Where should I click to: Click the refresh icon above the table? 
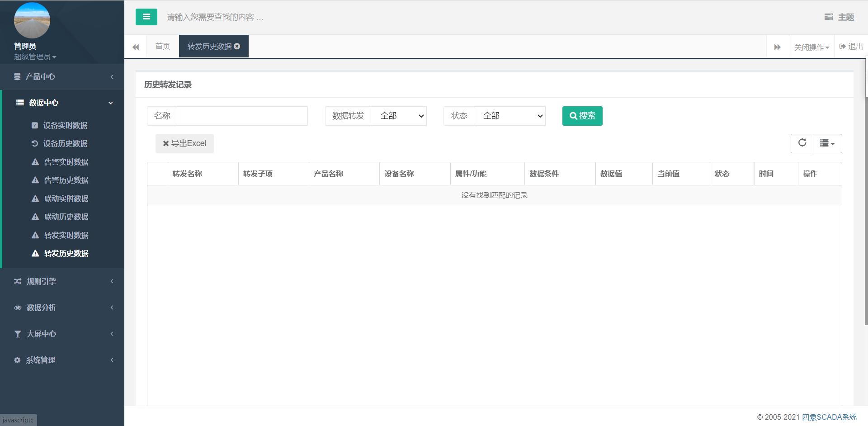pyautogui.click(x=802, y=143)
